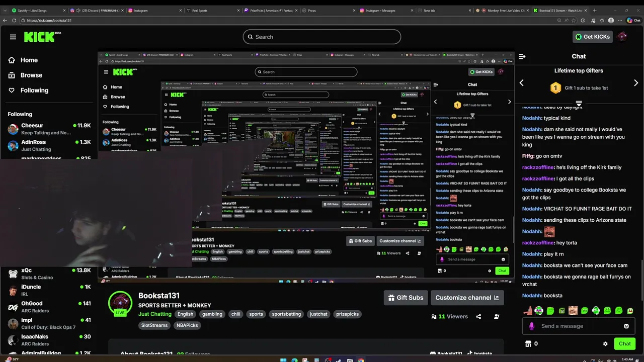Click the Send a message input
Image resolution: width=644 pixels, height=362 pixels.
point(579,326)
